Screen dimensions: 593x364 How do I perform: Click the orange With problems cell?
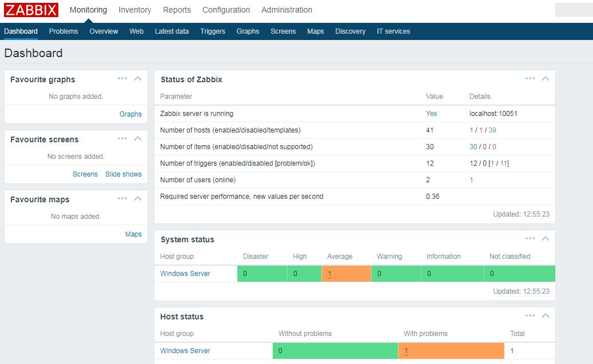pos(451,351)
